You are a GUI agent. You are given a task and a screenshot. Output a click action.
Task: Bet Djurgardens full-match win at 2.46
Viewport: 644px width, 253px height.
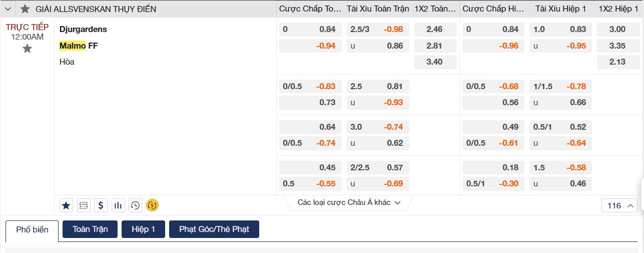point(435,30)
